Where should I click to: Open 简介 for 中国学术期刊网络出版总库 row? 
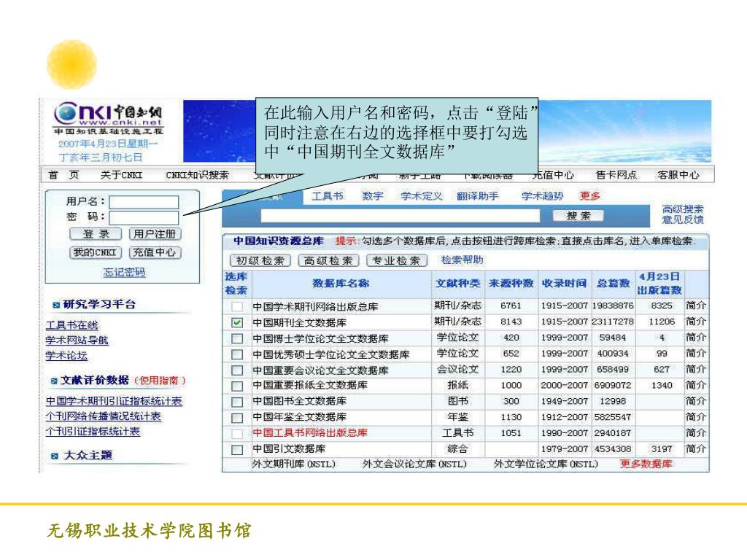click(x=695, y=306)
